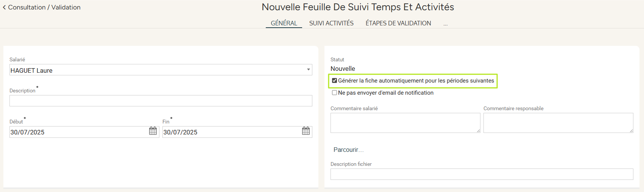Expand the Salarié dropdown arrow
644x192 pixels.
[x=309, y=70]
